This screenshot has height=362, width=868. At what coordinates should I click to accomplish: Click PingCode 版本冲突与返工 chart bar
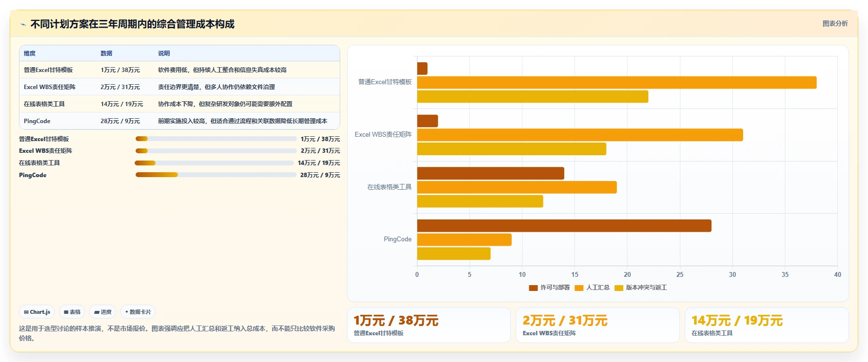pyautogui.click(x=454, y=253)
